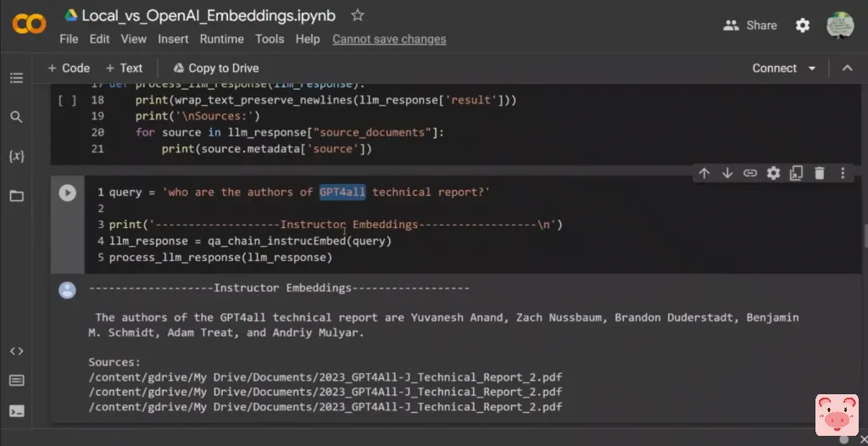Click the pig sticker overlay

(837, 415)
